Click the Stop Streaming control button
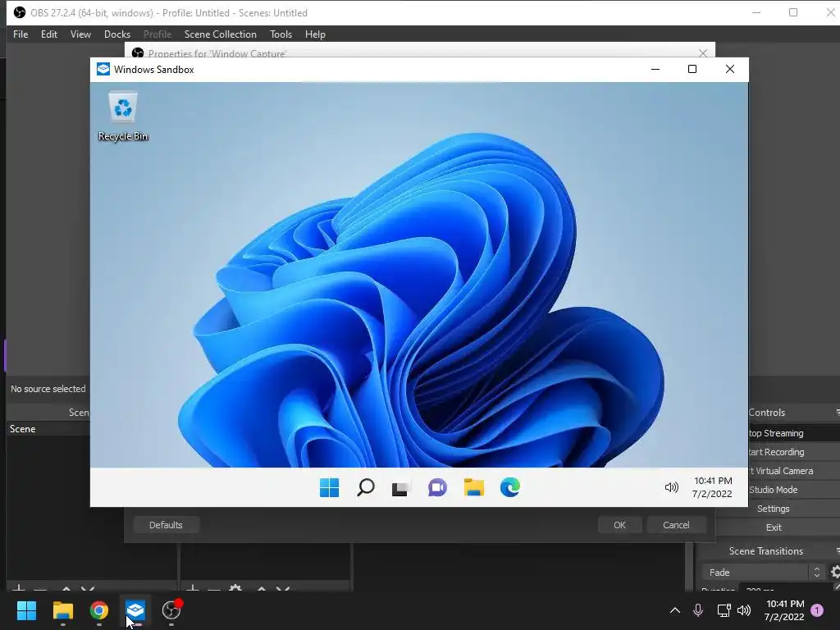840x630 pixels. click(x=794, y=433)
